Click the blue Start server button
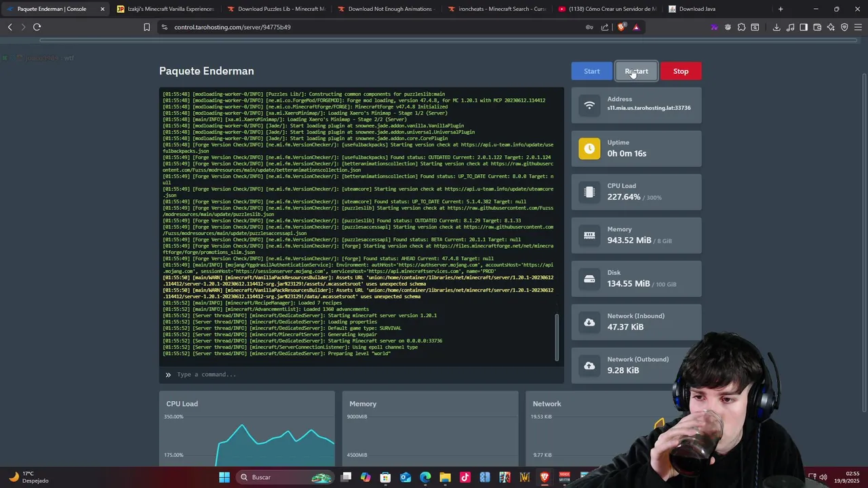Viewport: 868px width, 488px height. 591,71
